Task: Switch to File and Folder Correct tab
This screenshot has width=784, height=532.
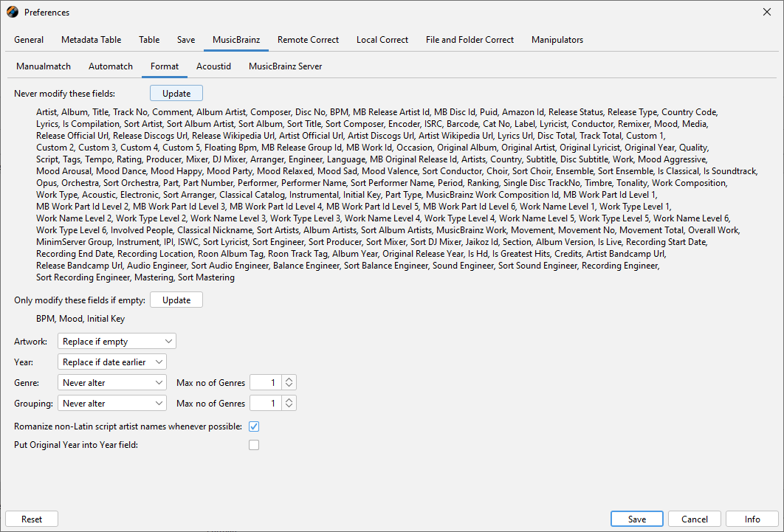Action: point(470,40)
